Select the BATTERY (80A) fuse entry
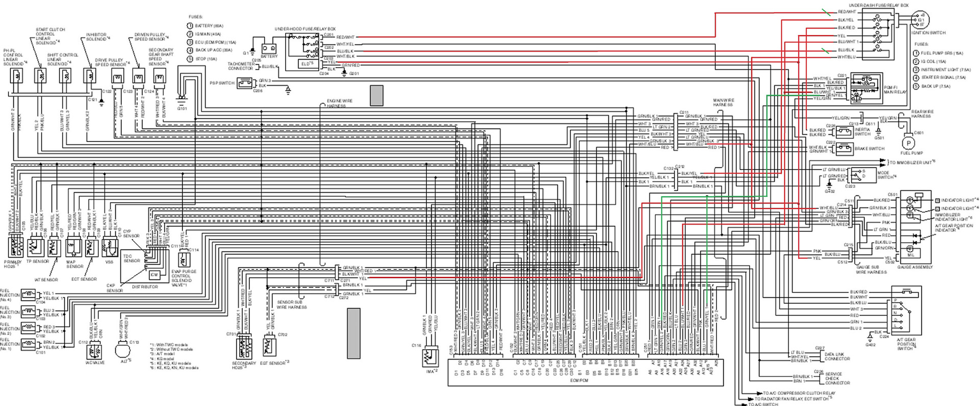Image resolution: width=980 pixels, height=406 pixels. point(205,26)
